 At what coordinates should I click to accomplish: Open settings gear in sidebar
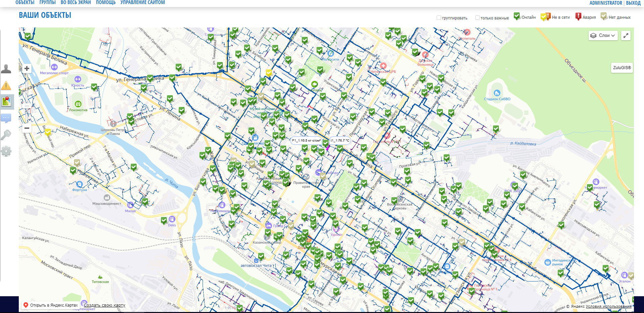(x=6, y=151)
